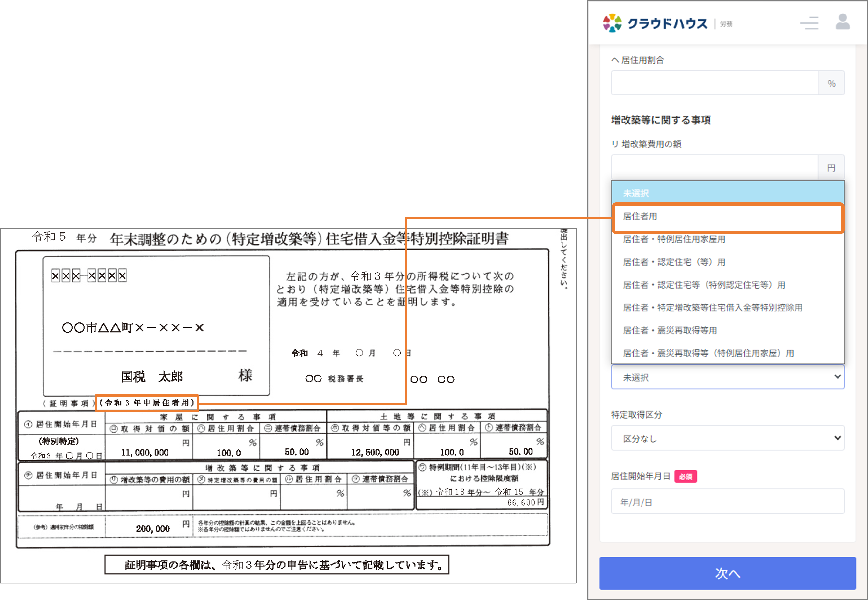
Task: Click the 居住用割合 percent input field
Action: tap(715, 83)
